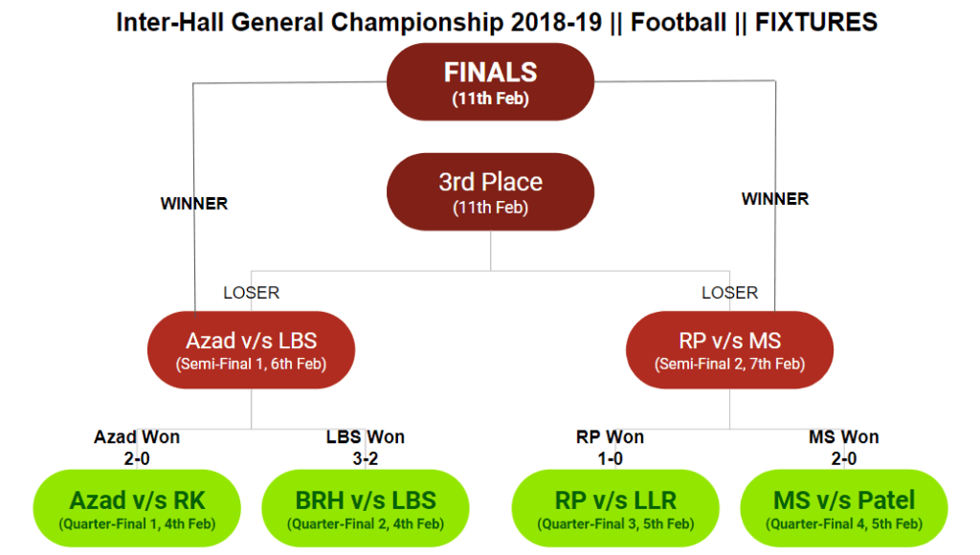Click the RP v/s LLR quarter-final box
Screen dimensions: 980x555
615,508
